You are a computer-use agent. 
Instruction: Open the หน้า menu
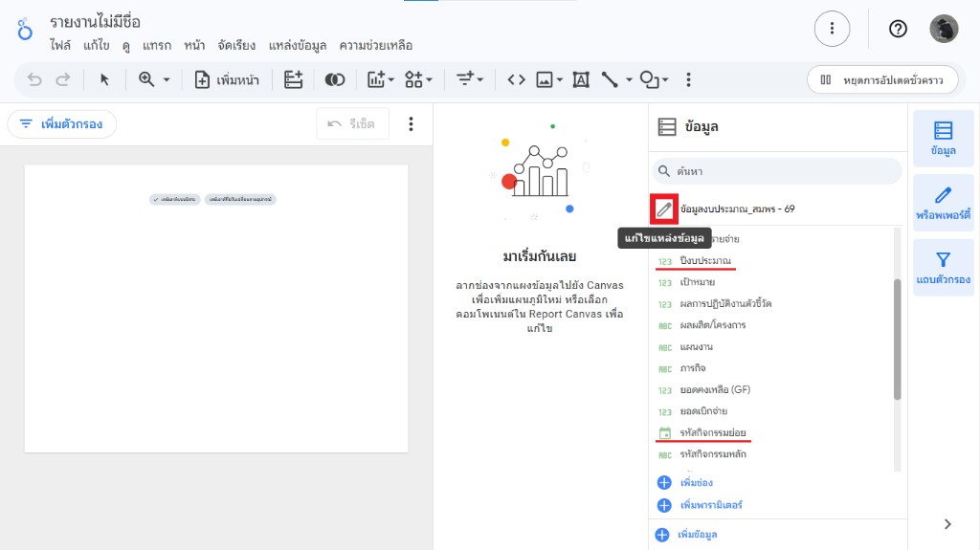[194, 46]
